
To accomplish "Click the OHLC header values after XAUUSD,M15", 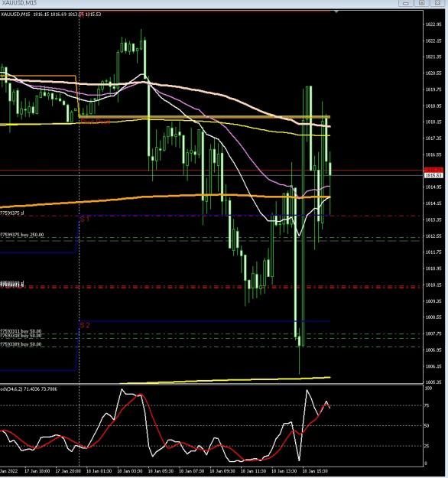I will coord(67,15).
